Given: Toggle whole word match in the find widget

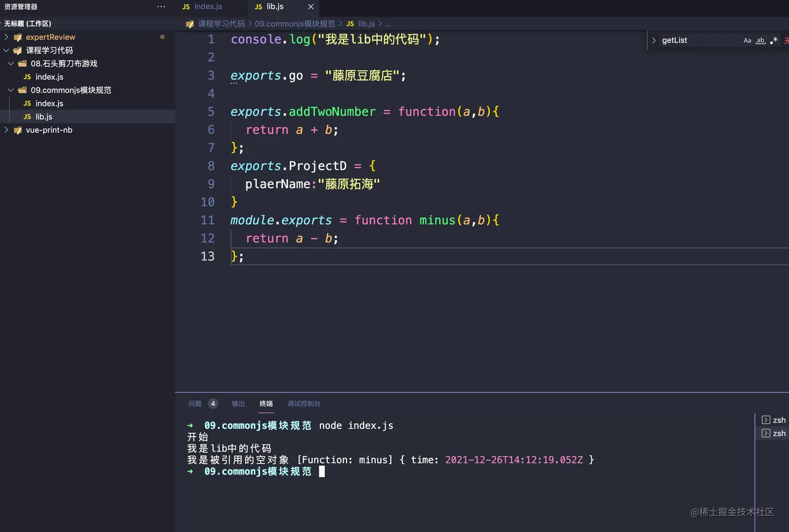Looking at the screenshot, I should coord(760,40).
